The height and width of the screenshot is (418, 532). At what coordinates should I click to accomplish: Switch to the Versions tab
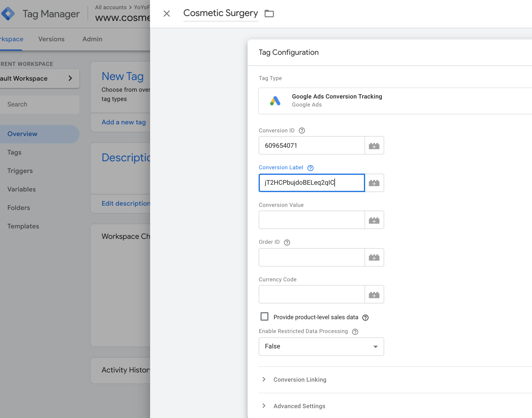(51, 39)
